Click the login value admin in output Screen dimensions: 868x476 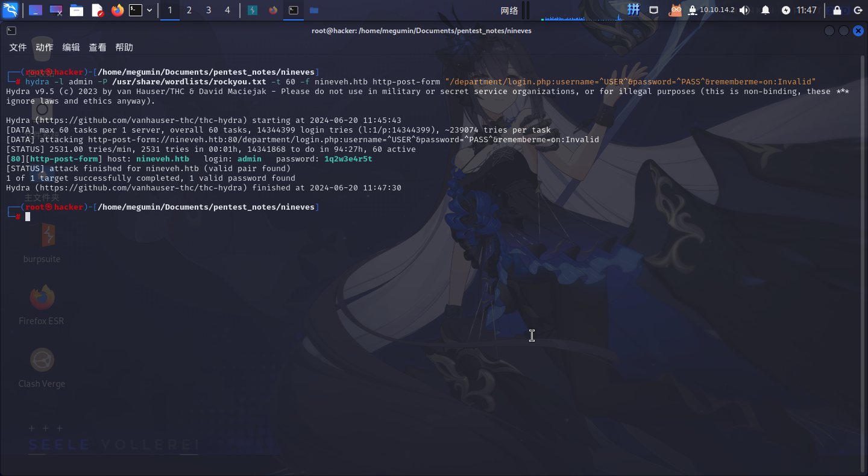coord(250,159)
